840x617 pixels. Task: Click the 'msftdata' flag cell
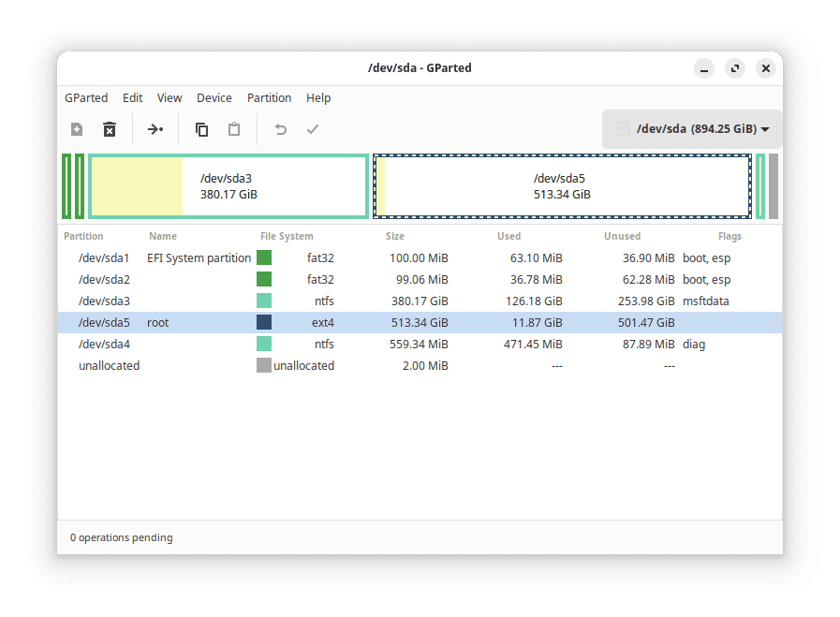[x=705, y=301]
